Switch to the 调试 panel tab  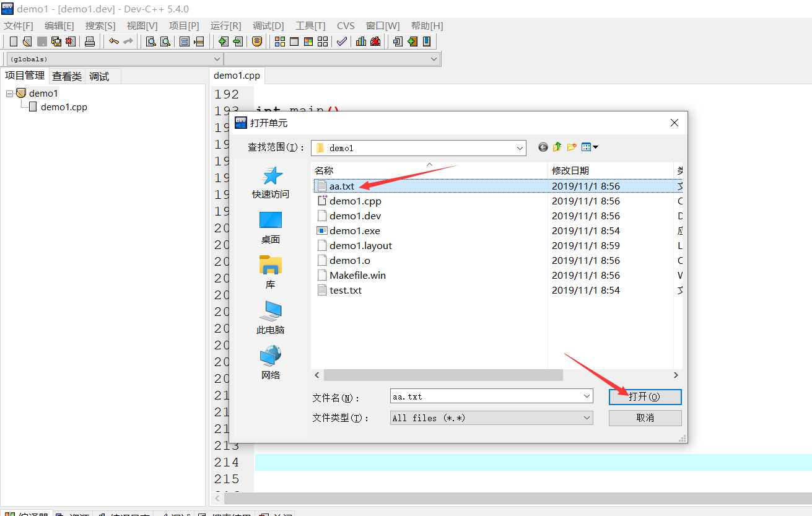click(x=99, y=76)
